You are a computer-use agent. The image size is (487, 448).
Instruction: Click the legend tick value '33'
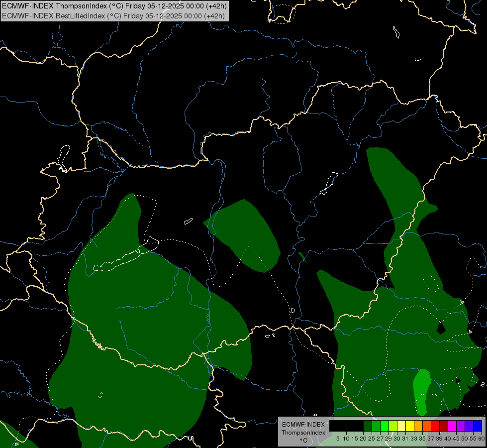[x=414, y=439]
